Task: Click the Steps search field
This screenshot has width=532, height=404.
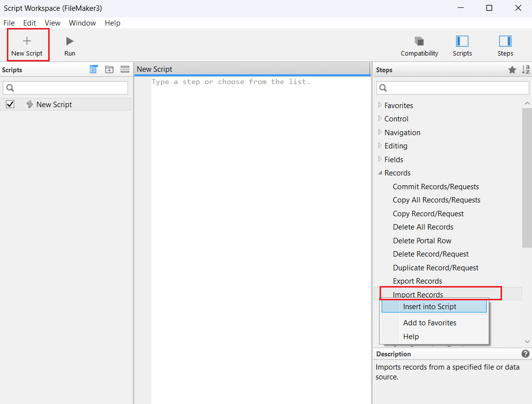Action: click(452, 88)
